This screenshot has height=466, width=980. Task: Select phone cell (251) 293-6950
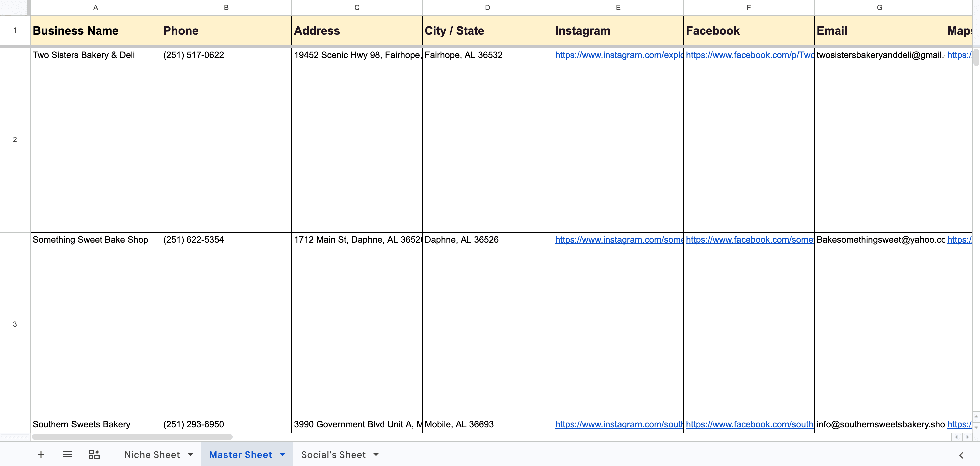click(x=226, y=425)
